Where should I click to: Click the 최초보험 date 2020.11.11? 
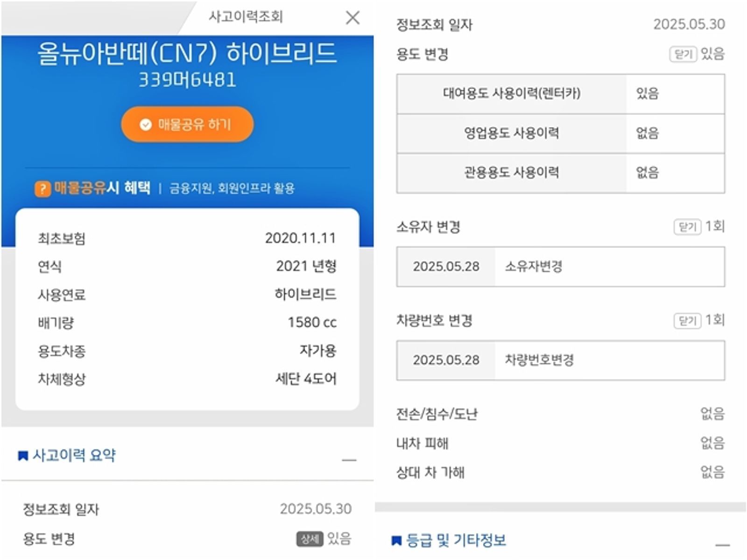pos(301,238)
